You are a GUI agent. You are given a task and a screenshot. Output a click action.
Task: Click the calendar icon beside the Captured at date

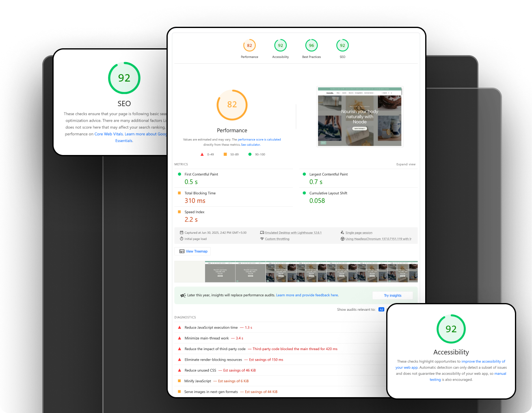pos(182,233)
